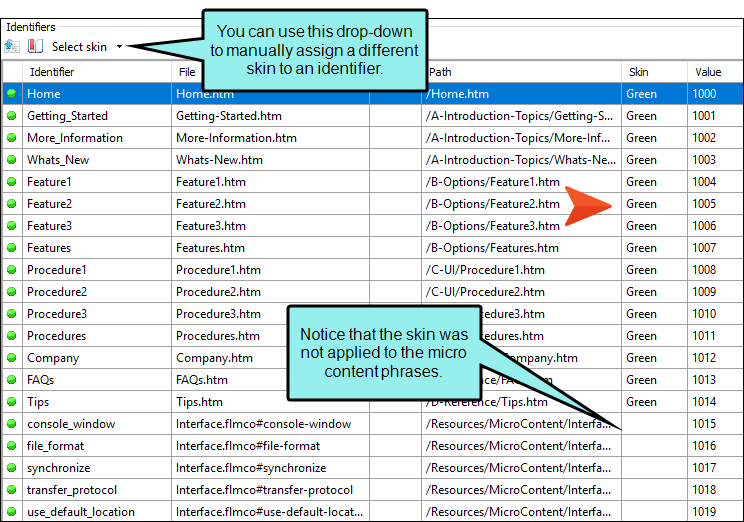Click green status icon for Company row
Image resolution: width=744 pixels, height=522 pixels.
point(12,358)
